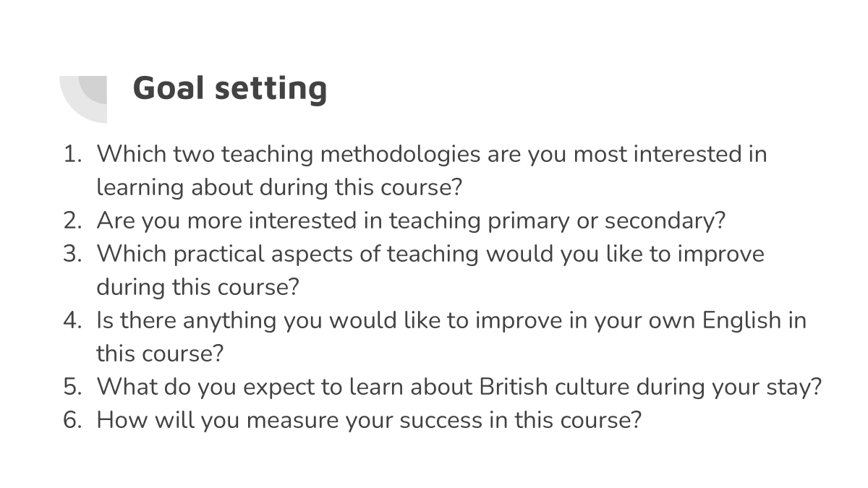
Task: Click the line "learning about during this course?"
Action: 279,187
